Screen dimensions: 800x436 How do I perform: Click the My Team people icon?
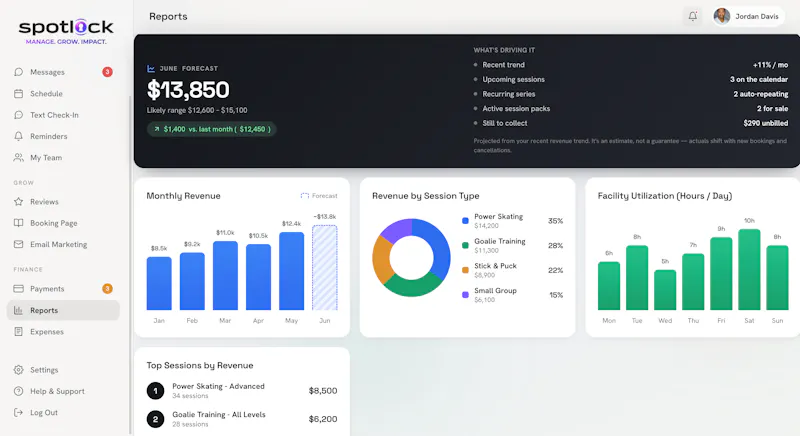[18, 158]
